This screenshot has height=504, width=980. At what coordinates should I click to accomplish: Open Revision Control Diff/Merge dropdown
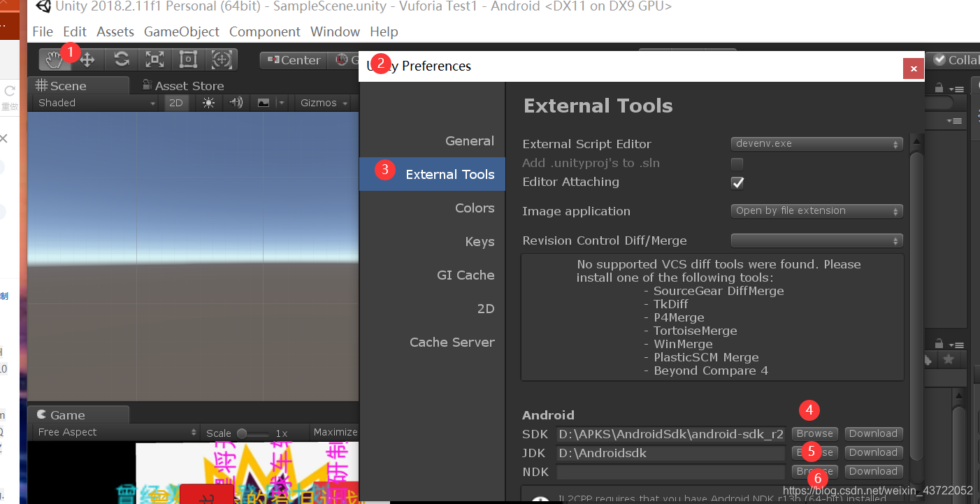tap(816, 240)
